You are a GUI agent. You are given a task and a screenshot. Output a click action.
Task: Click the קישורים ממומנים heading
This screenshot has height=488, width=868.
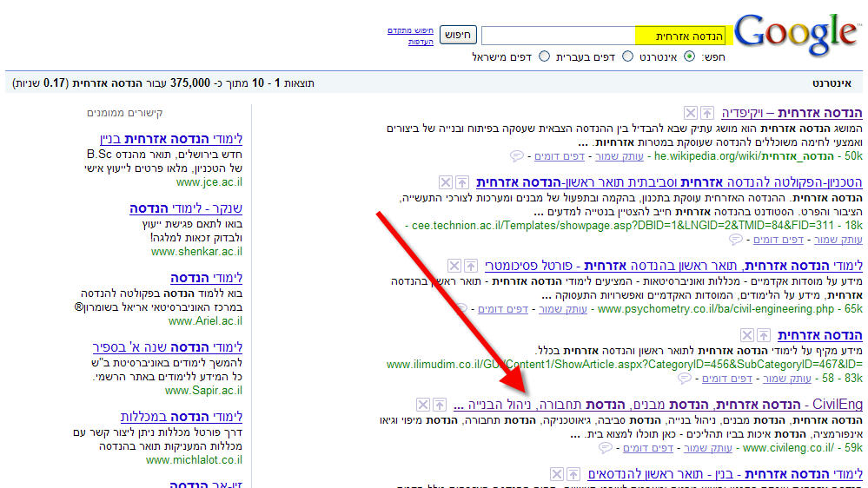pyautogui.click(x=124, y=113)
